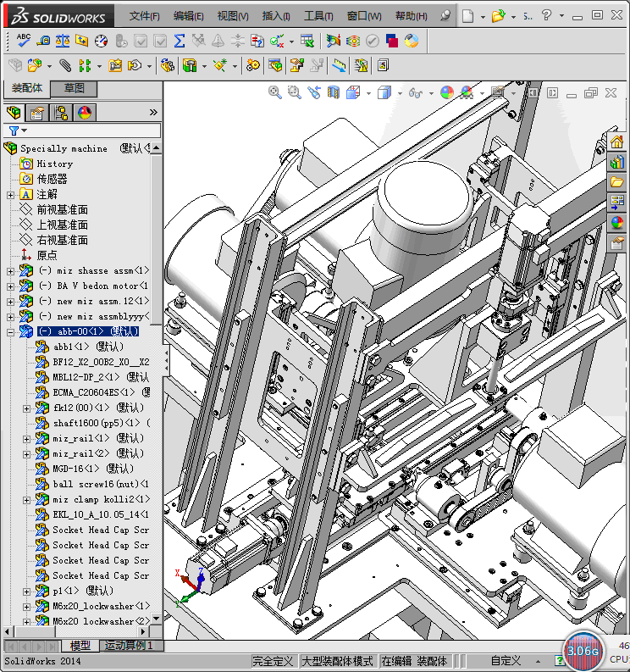Click the Insert Components folder icon

tap(34, 65)
